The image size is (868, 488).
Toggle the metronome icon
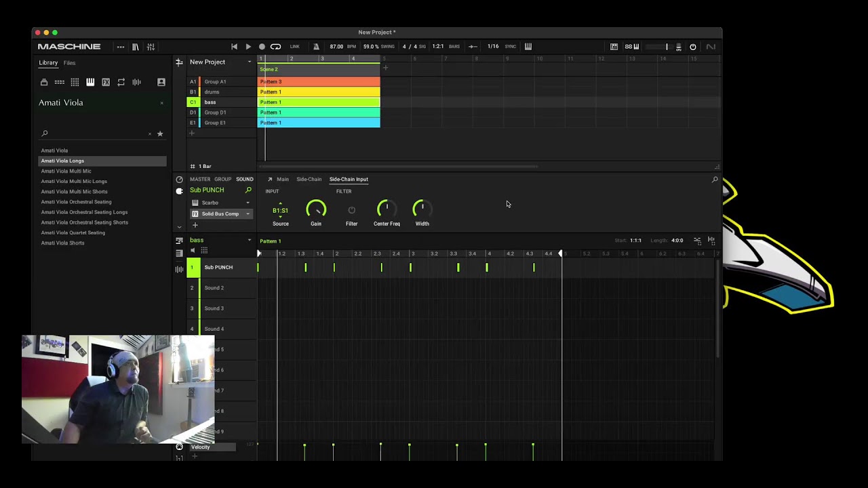[x=316, y=47]
